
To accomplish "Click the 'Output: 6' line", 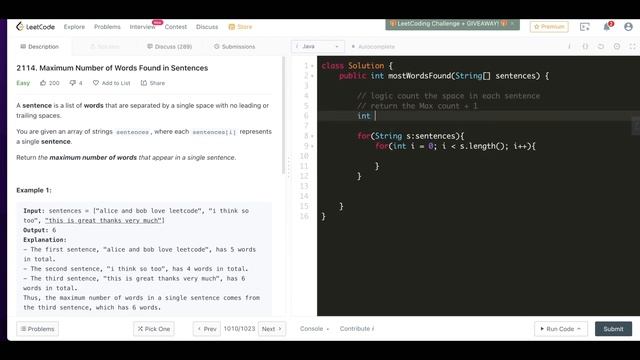I will (x=40, y=230).
